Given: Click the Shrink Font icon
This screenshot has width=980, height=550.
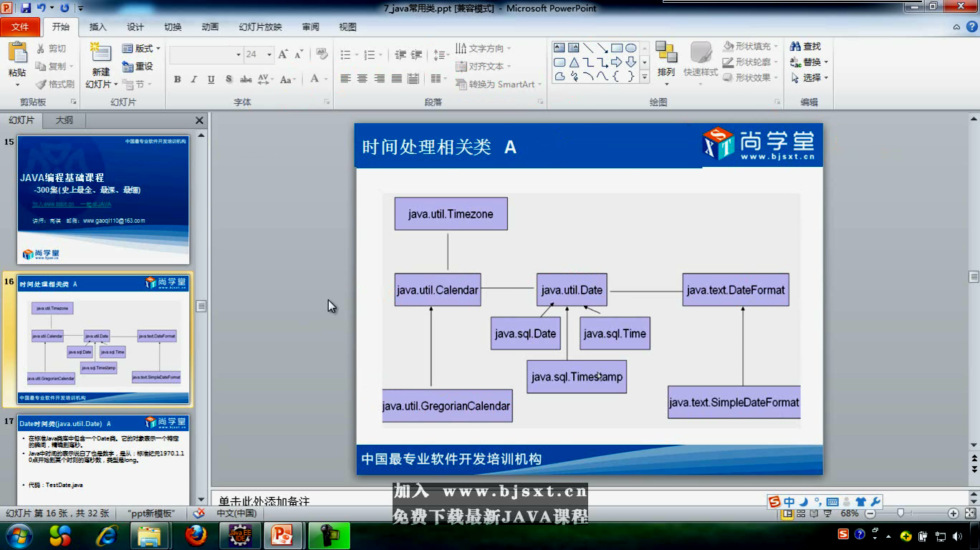Looking at the screenshot, I should point(299,54).
